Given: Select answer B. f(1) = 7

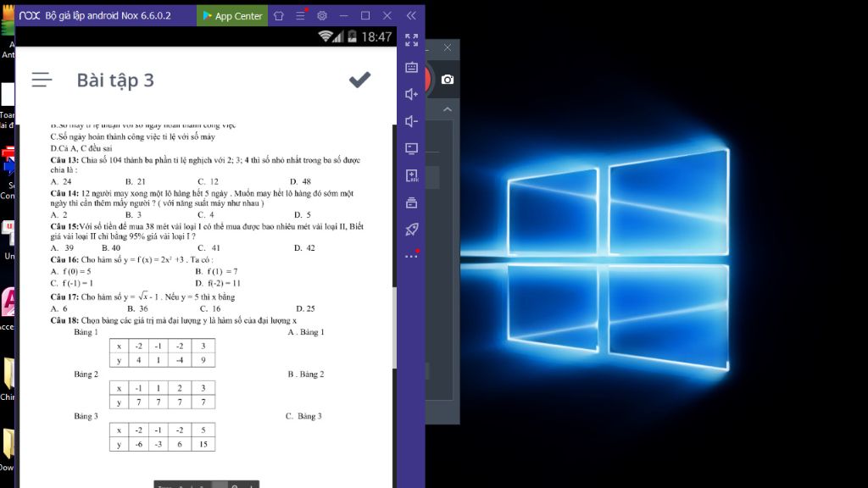Looking at the screenshot, I should click(x=216, y=272).
